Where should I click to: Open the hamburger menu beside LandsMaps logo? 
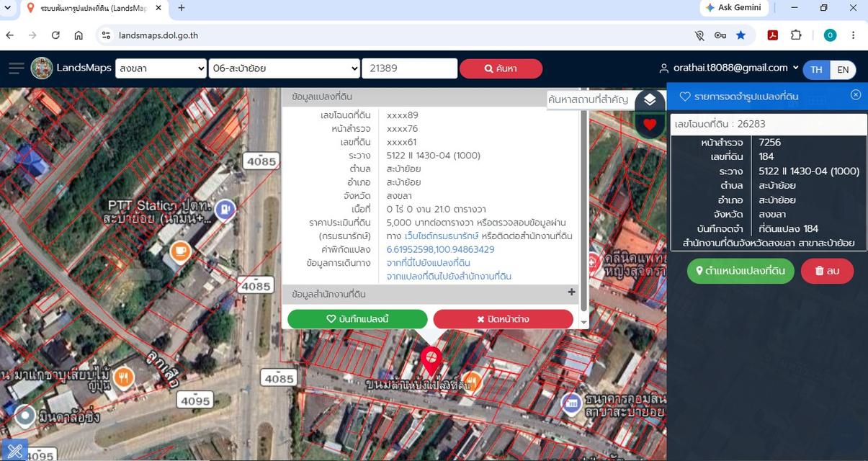[x=16, y=68]
